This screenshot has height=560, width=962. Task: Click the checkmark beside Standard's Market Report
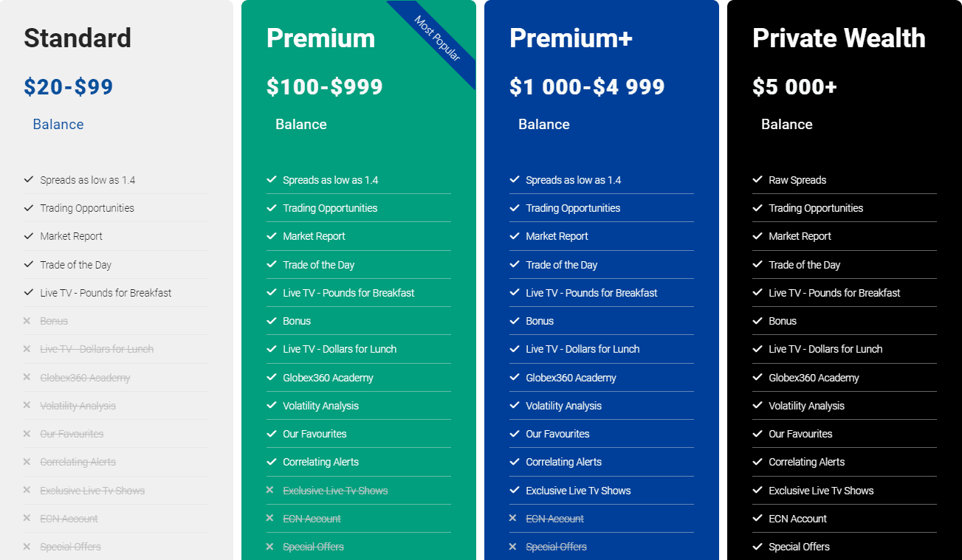pyautogui.click(x=29, y=236)
